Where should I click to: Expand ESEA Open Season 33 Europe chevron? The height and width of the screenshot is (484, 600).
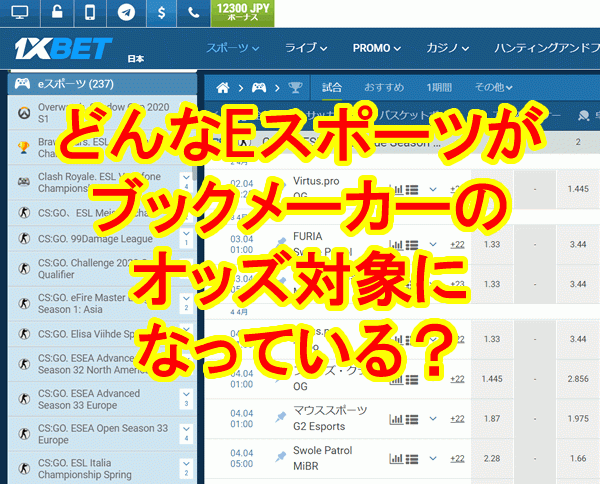[186, 434]
